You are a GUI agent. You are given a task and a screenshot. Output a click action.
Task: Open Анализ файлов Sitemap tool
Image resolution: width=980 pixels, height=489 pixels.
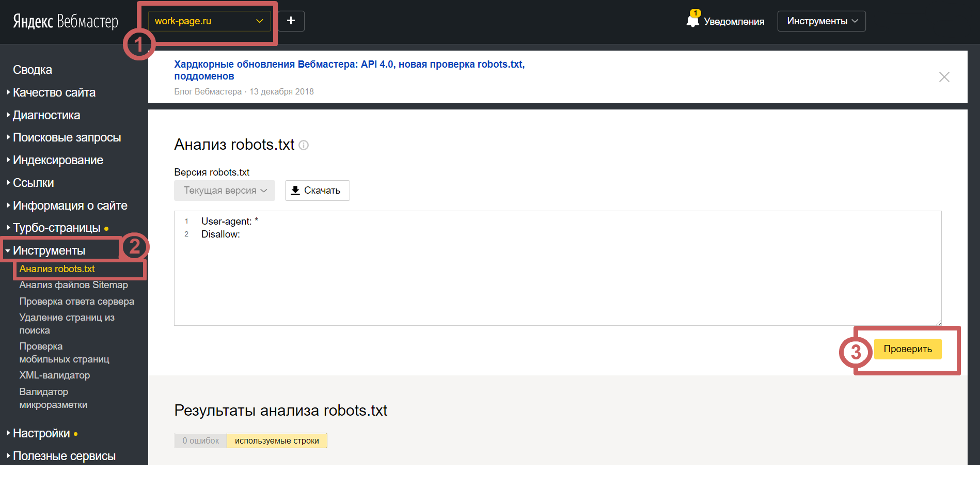pos(73,285)
